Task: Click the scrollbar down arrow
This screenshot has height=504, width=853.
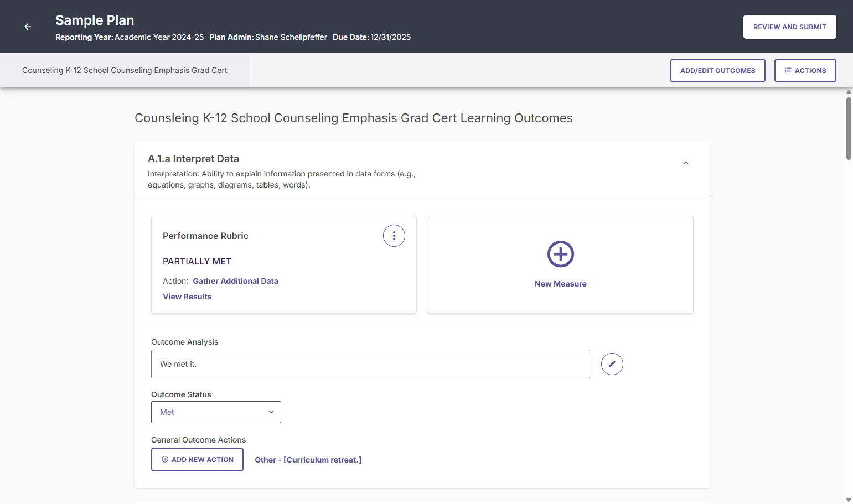Action: pyautogui.click(x=849, y=500)
